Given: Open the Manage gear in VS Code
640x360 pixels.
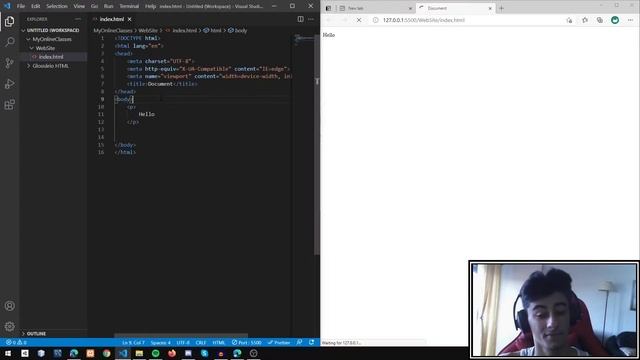Looking at the screenshot, I should pos(9,326).
